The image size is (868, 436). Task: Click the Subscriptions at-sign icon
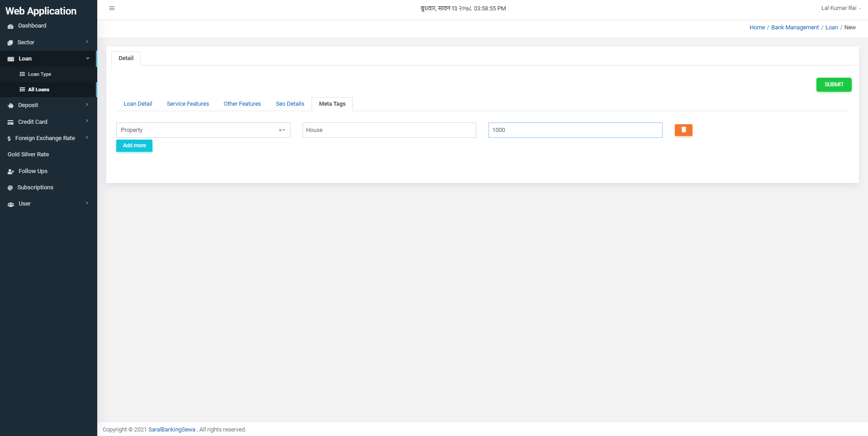tap(10, 188)
